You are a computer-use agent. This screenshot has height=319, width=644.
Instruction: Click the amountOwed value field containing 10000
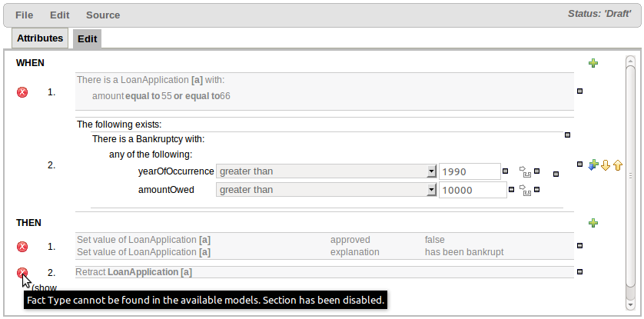(472, 190)
